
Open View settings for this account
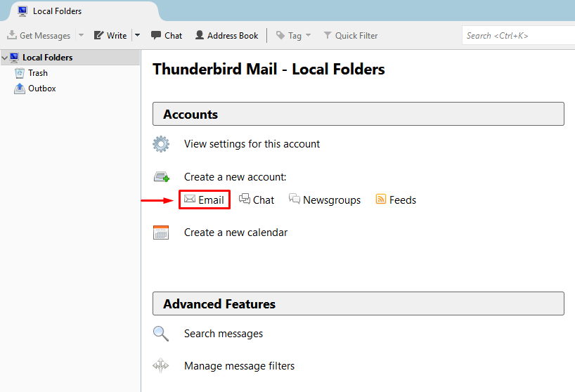tap(252, 144)
